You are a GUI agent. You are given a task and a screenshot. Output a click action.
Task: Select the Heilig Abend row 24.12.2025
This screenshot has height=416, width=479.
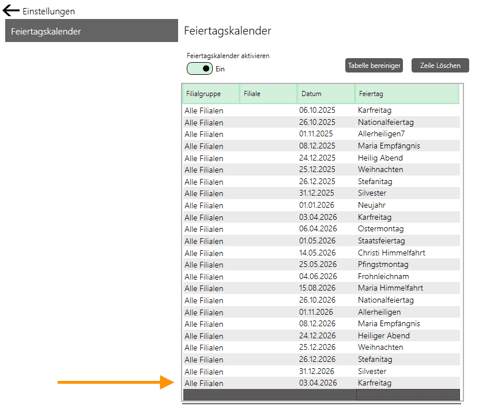(x=321, y=158)
